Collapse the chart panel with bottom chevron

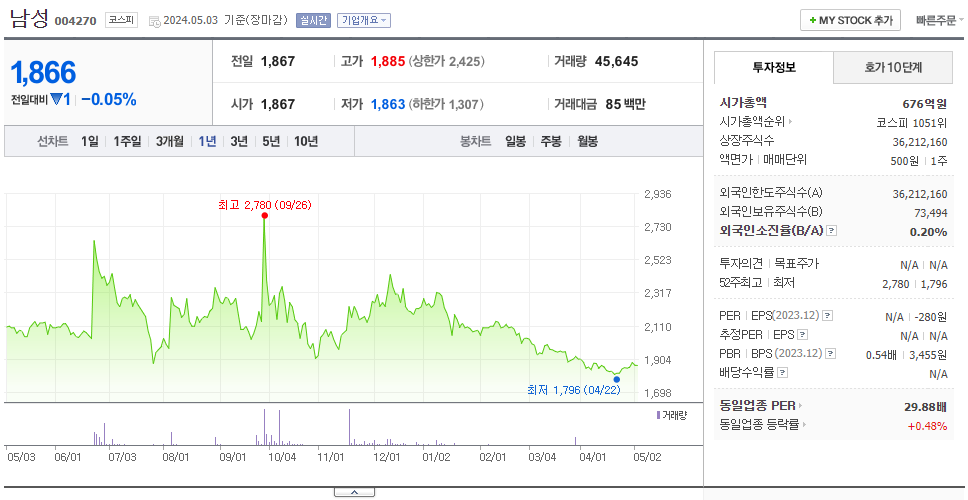(354, 492)
